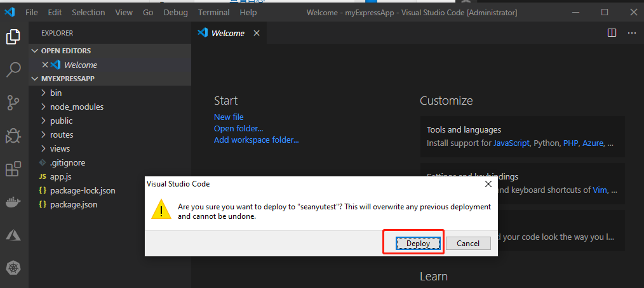Open the View menu

pos(124,12)
